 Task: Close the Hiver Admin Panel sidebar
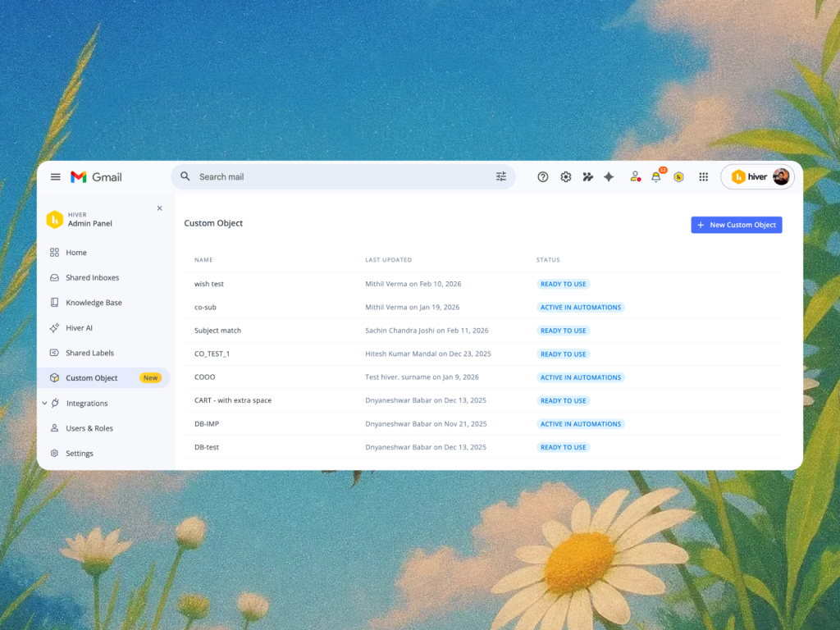point(159,208)
